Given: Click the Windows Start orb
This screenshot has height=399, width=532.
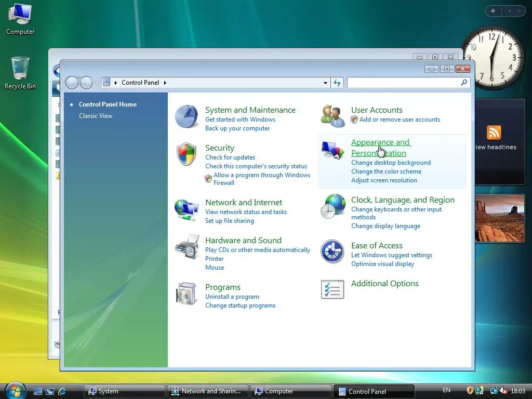Looking at the screenshot, I should 15,391.
